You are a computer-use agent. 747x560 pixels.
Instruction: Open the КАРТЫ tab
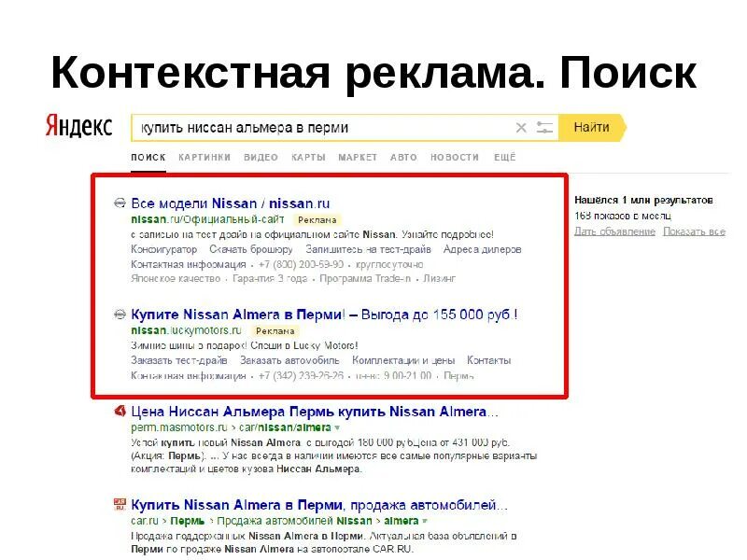click(x=308, y=157)
